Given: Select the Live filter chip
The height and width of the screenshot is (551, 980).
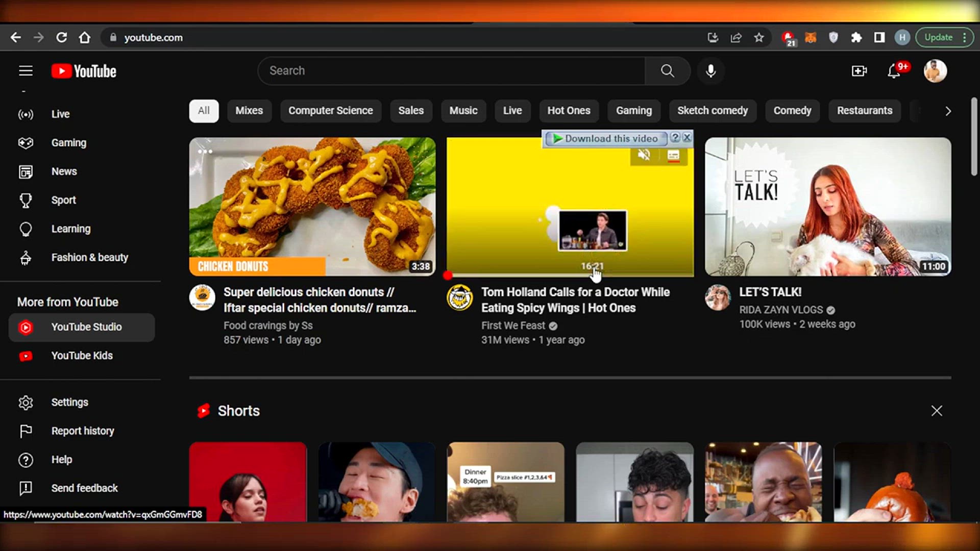Looking at the screenshot, I should click(x=512, y=111).
